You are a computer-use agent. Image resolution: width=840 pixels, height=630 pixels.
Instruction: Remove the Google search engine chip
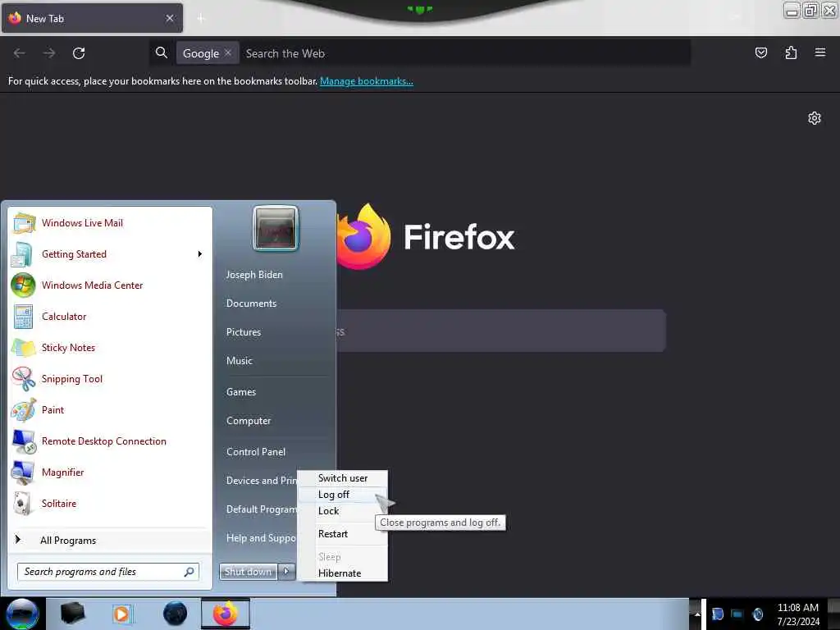[228, 52]
